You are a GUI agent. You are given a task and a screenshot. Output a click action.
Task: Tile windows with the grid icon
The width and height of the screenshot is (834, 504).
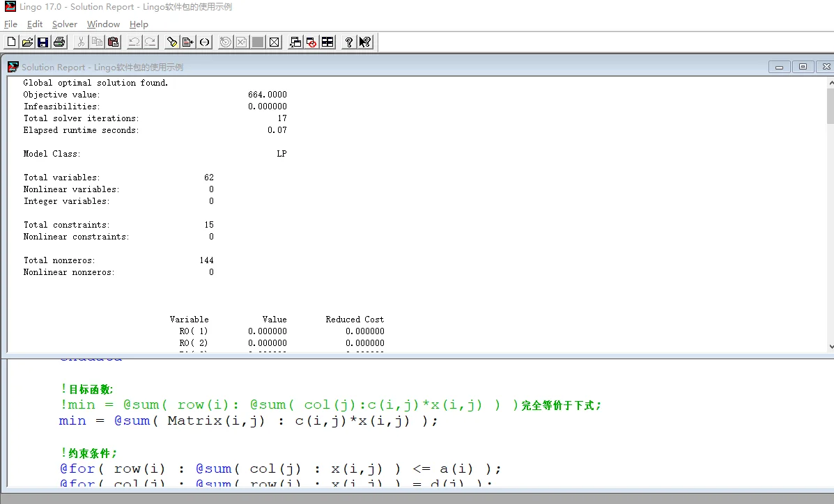tap(327, 42)
